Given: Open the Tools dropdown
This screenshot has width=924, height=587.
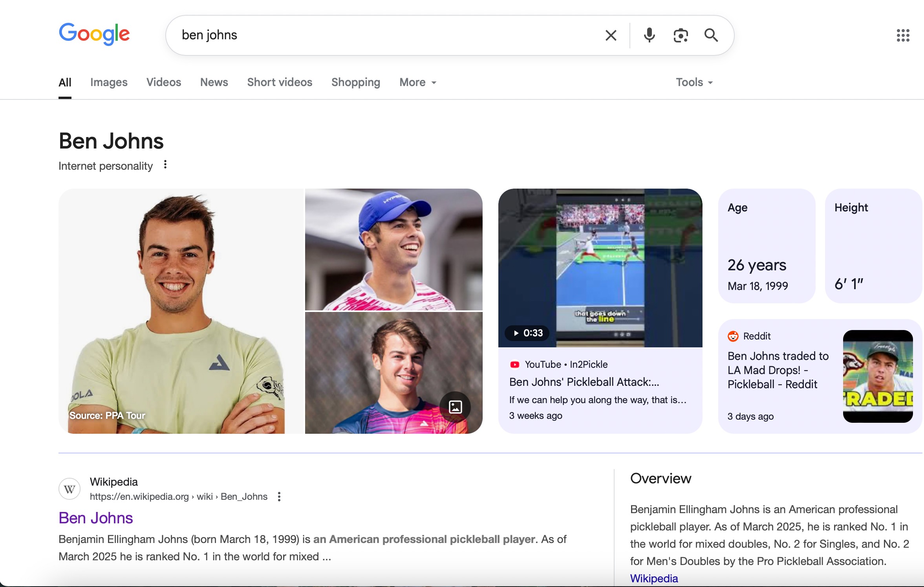Looking at the screenshot, I should [x=693, y=82].
